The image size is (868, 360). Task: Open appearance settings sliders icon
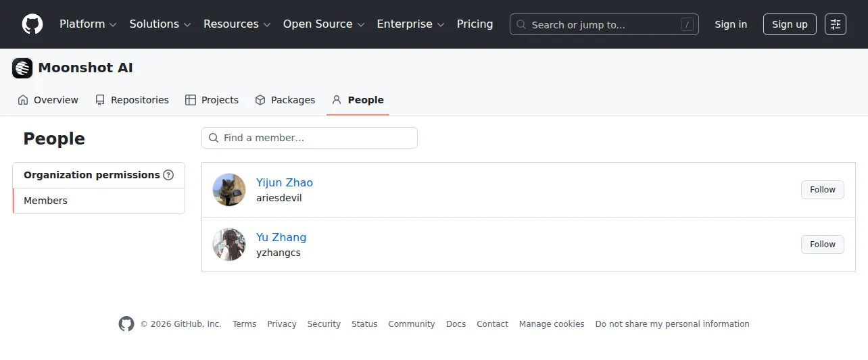coord(836,24)
